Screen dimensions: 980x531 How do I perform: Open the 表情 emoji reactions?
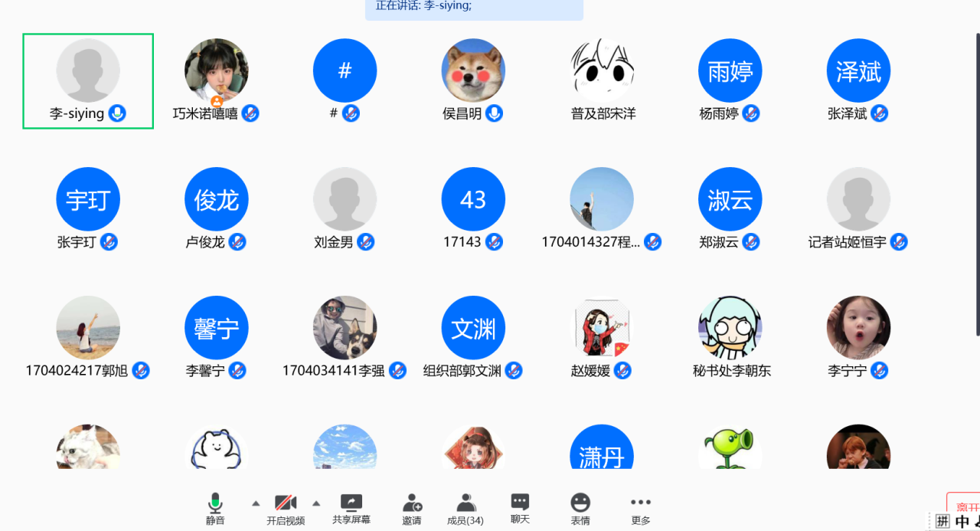[580, 508]
